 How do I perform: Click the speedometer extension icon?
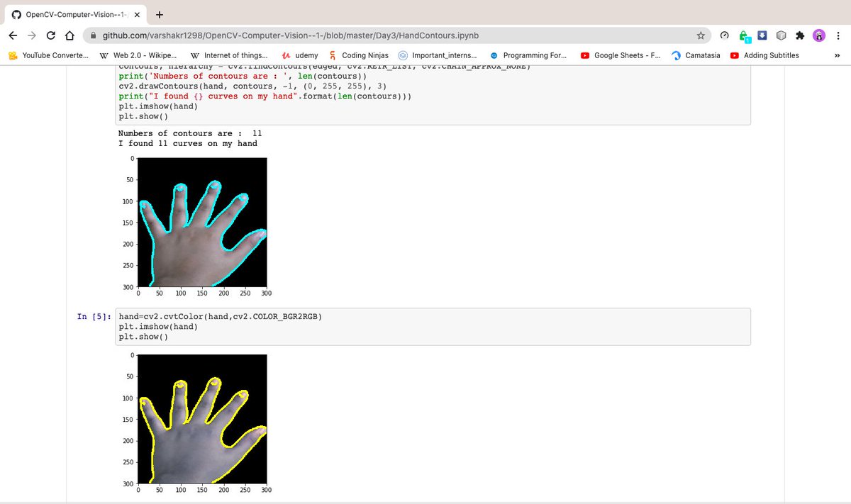tap(724, 35)
